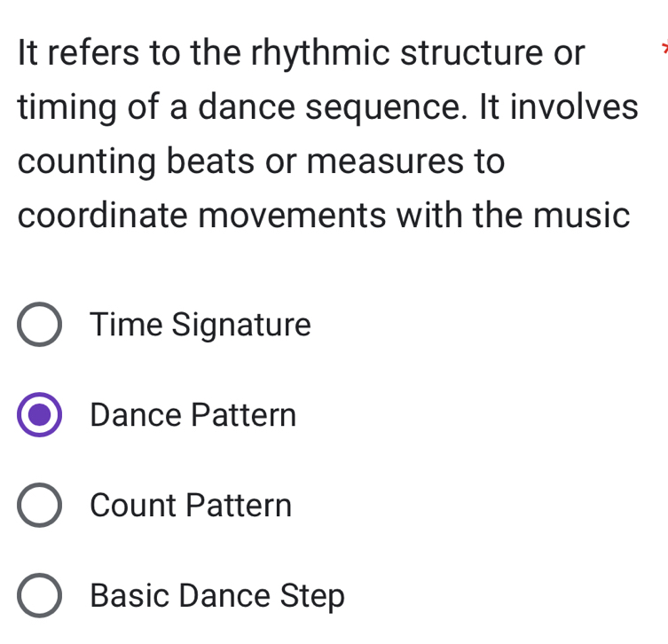668x644 pixels.
Task: Select the Time Signature radio button
Action: pos(40,326)
